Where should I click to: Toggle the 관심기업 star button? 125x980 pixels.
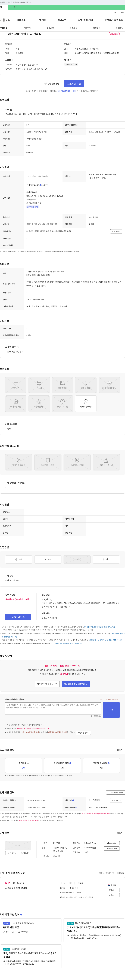pos(12,853)
